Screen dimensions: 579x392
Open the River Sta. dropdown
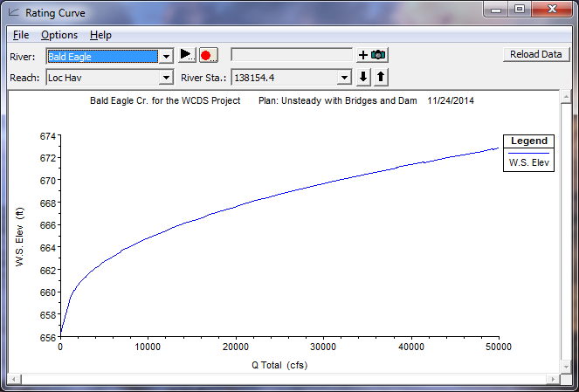coord(345,78)
